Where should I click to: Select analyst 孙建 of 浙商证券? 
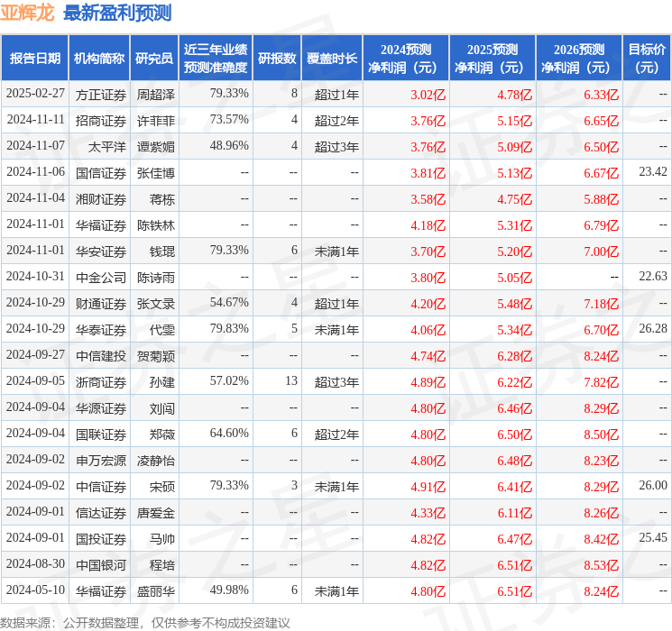click(161, 381)
